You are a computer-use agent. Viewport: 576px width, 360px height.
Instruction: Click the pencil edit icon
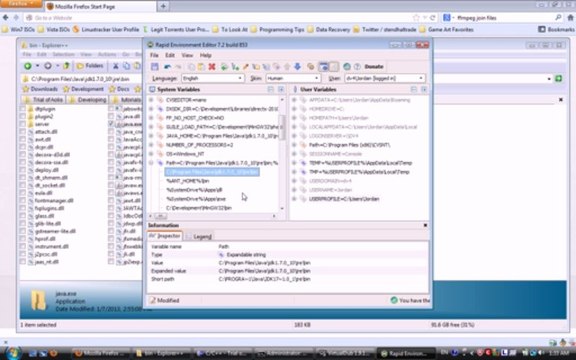(x=245, y=67)
